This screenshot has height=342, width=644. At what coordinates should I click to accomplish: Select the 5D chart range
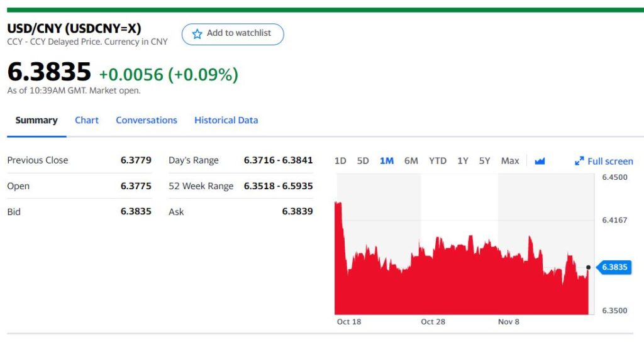363,161
